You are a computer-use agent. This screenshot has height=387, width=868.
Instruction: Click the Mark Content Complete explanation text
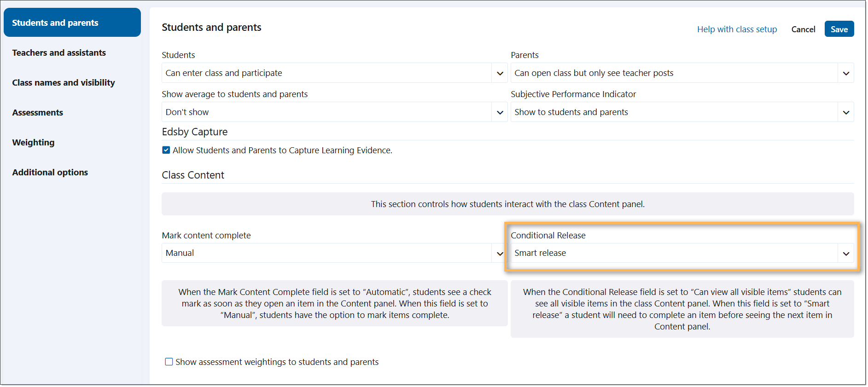coord(335,303)
